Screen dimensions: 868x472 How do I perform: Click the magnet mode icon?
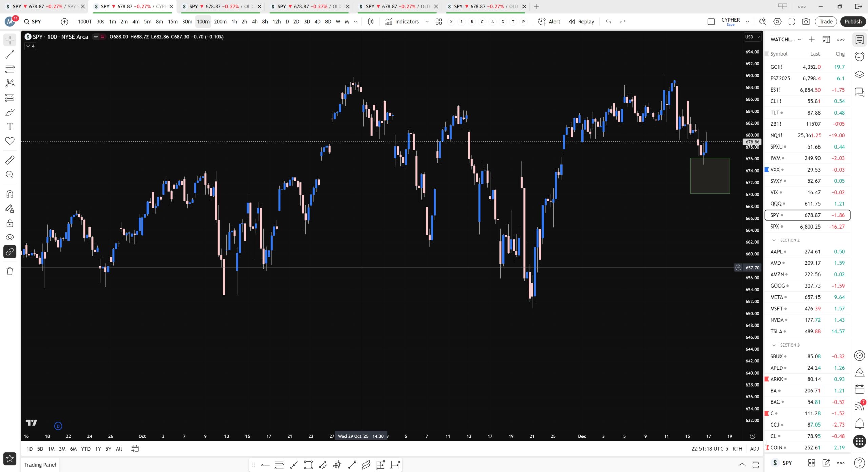pyautogui.click(x=10, y=194)
